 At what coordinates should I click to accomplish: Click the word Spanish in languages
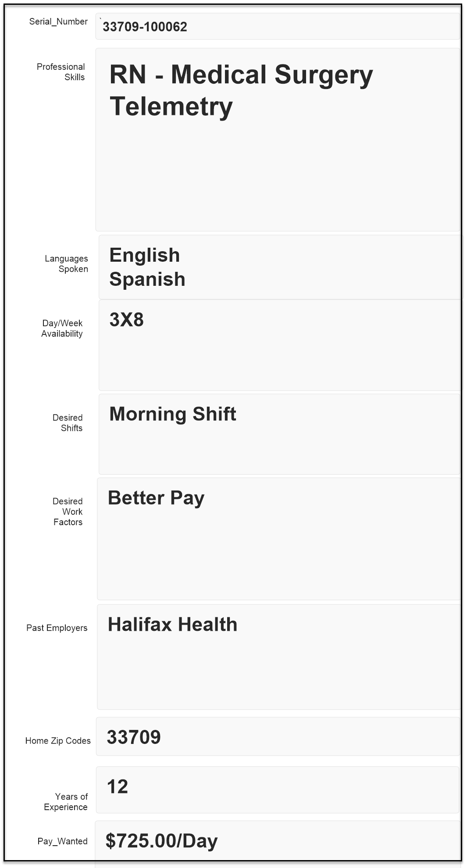click(x=147, y=279)
